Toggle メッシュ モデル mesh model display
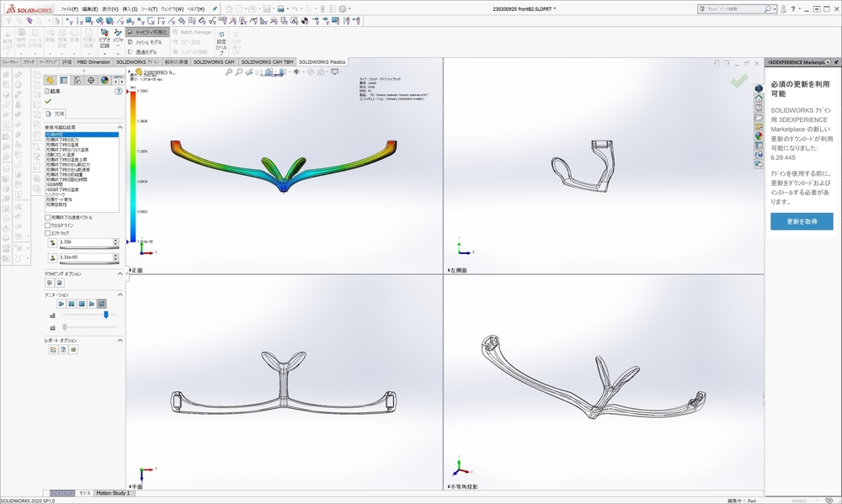Image resolution: width=842 pixels, height=504 pixels. (x=145, y=42)
